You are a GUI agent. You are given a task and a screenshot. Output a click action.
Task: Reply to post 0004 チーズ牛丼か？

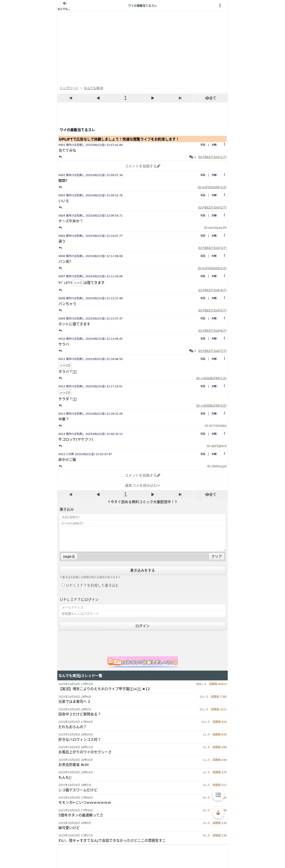pos(60,227)
